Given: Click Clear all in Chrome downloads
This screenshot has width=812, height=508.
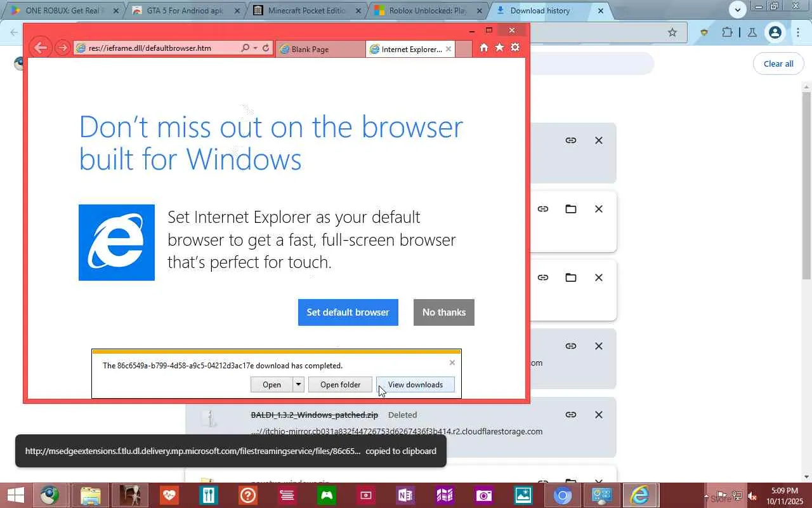Looking at the screenshot, I should click(778, 63).
